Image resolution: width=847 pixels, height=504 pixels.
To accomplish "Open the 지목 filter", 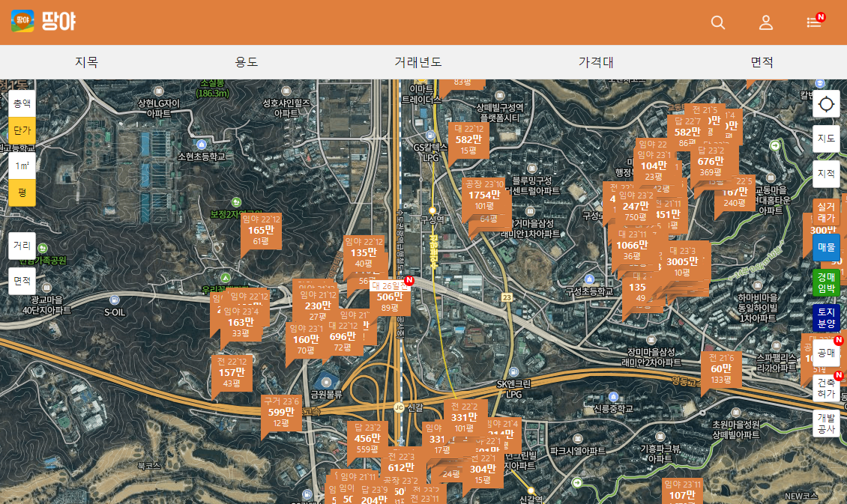I will [86, 62].
